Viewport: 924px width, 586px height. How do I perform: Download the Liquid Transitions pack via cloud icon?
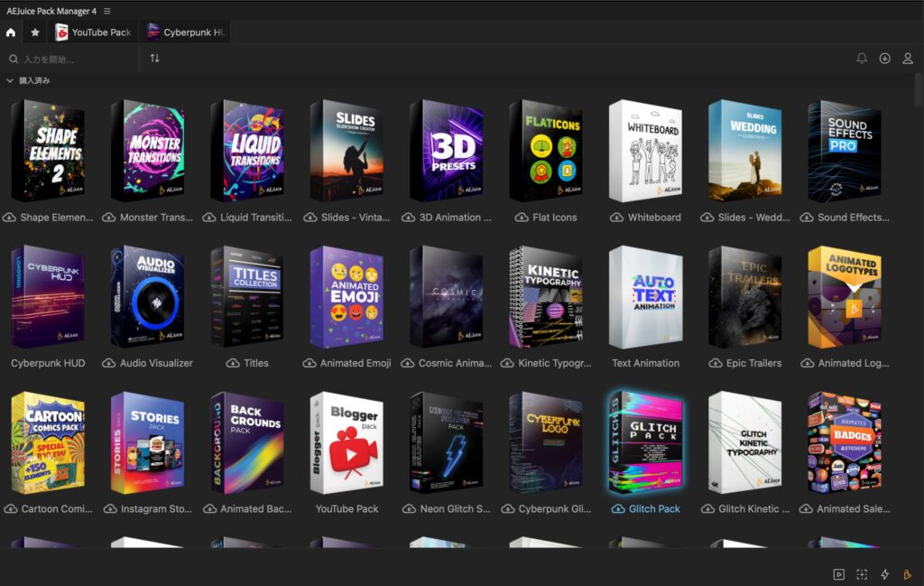[208, 218]
